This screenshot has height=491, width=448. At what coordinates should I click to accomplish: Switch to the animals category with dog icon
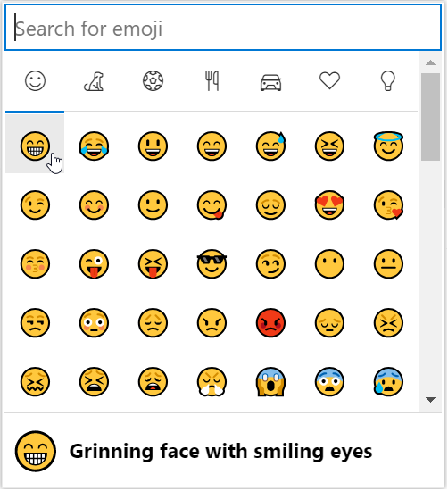coord(94,81)
